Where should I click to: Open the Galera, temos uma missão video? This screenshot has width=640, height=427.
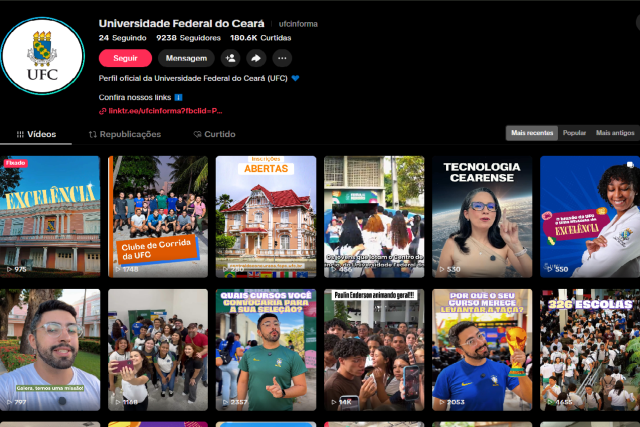[50, 350]
